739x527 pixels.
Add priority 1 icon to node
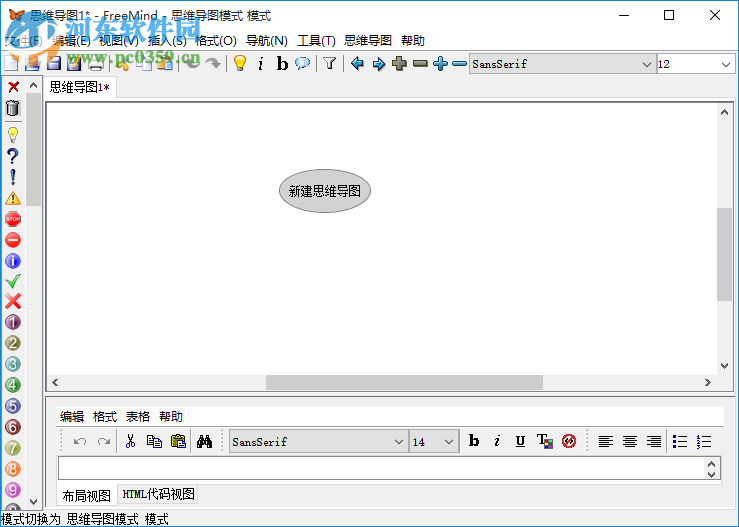click(13, 322)
